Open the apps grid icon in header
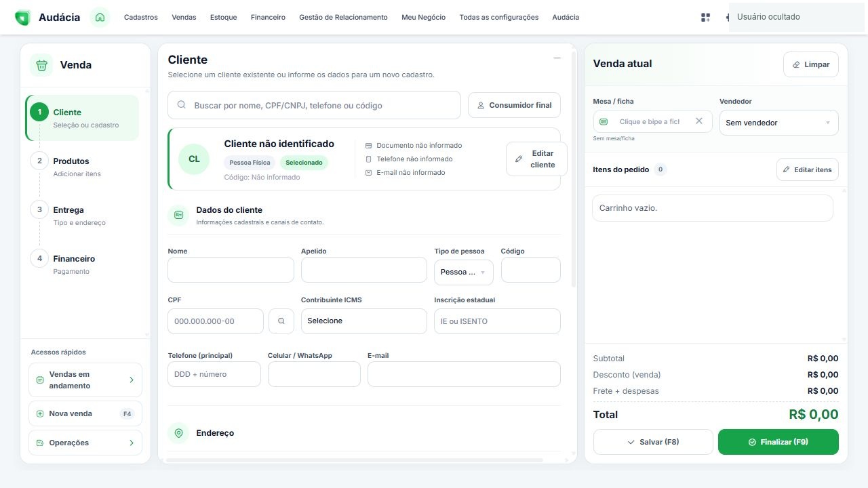Image resolution: width=868 pixels, height=488 pixels. click(x=705, y=18)
